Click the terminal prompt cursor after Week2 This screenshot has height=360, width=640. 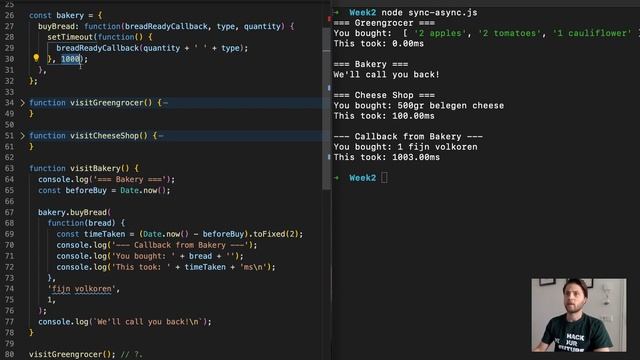[384, 178]
